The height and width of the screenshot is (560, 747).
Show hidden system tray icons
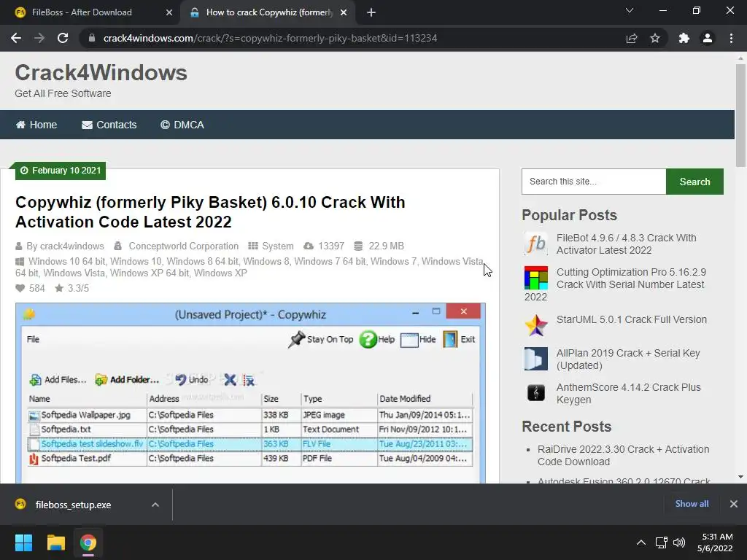(x=641, y=542)
